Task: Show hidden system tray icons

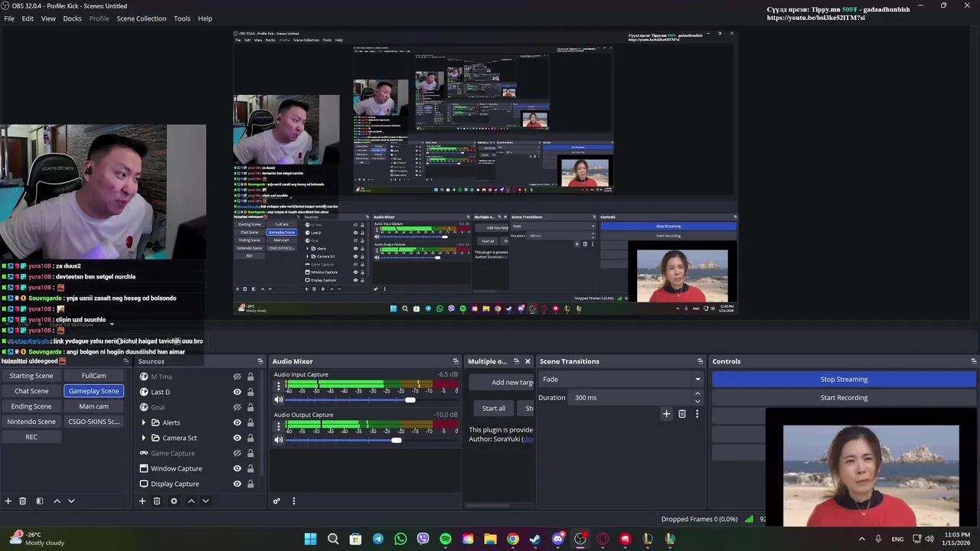Action: [861, 539]
